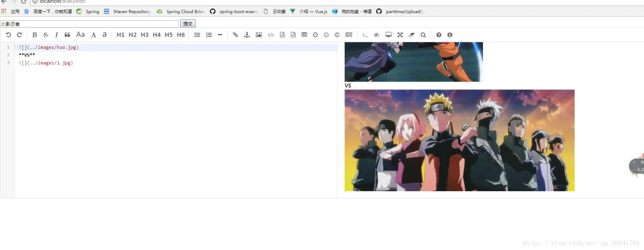Convert selection to lowercase with a icon

(x=104, y=35)
